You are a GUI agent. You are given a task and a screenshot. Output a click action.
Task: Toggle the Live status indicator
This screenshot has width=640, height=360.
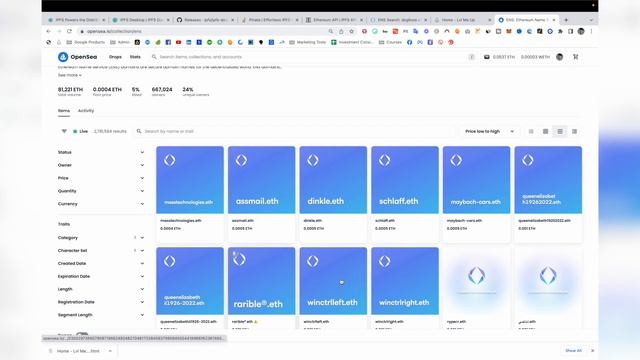(80, 131)
